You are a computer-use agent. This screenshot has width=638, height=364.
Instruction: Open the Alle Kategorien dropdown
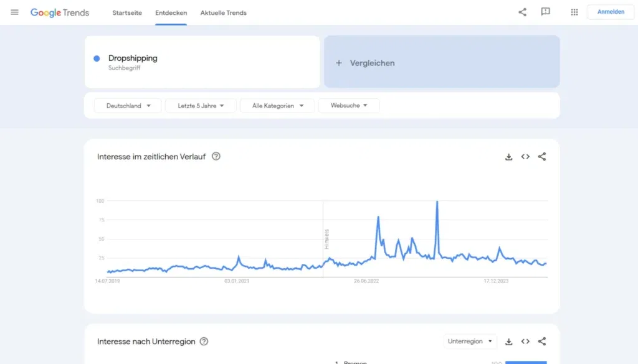tap(277, 105)
